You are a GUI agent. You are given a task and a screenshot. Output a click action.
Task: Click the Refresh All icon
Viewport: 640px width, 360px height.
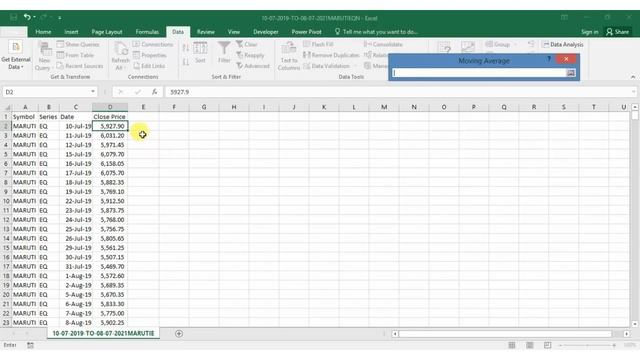point(120,56)
